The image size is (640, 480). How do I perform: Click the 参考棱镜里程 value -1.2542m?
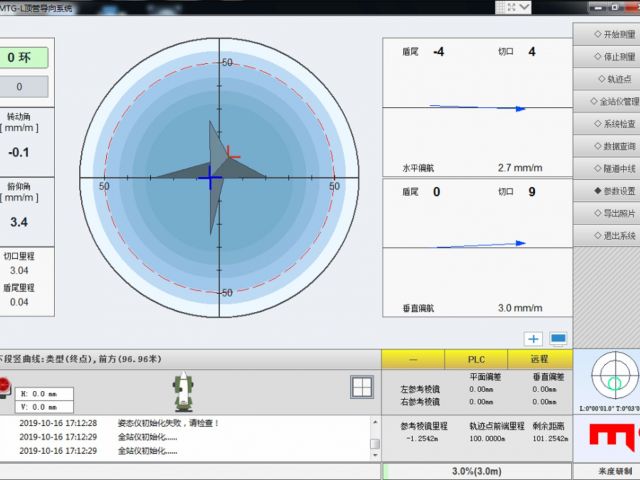422,439
